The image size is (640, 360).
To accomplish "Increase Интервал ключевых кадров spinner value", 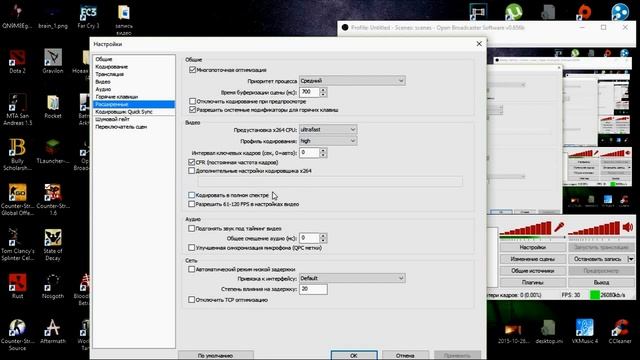I will [x=323, y=150].
